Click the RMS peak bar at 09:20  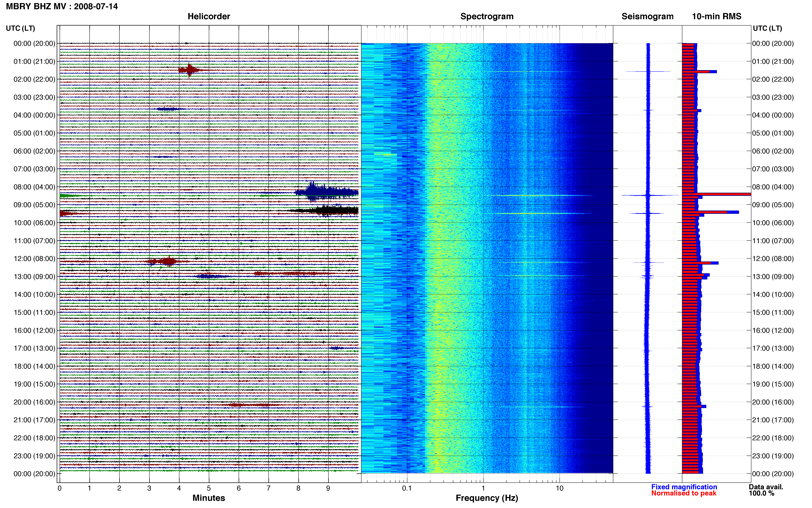pos(710,212)
